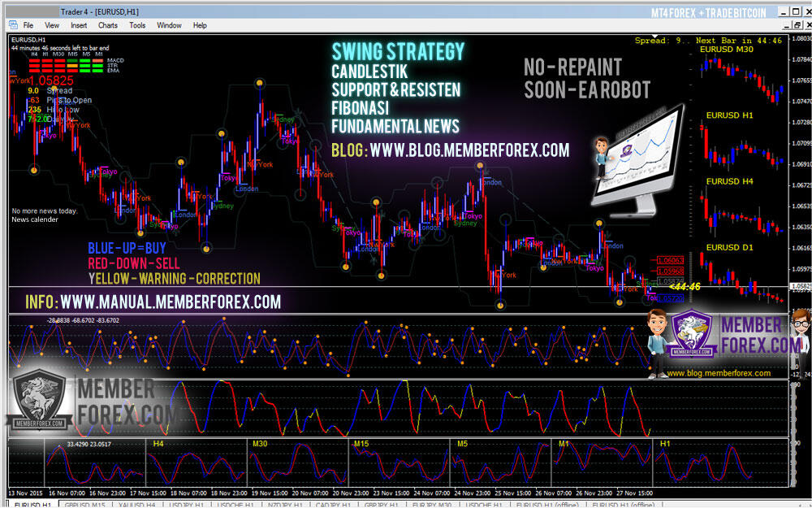Viewport: 812px width, 508px height.
Task: Click the 'EURUSD D1' mini chart label
Action: click(730, 247)
